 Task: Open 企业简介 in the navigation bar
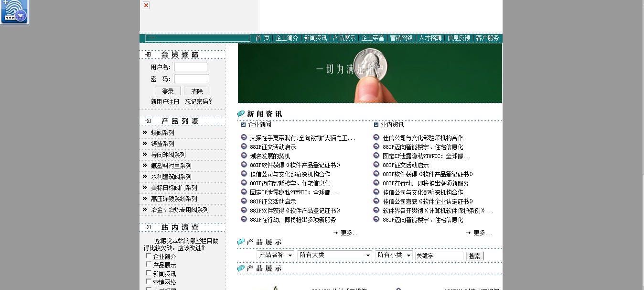click(287, 38)
